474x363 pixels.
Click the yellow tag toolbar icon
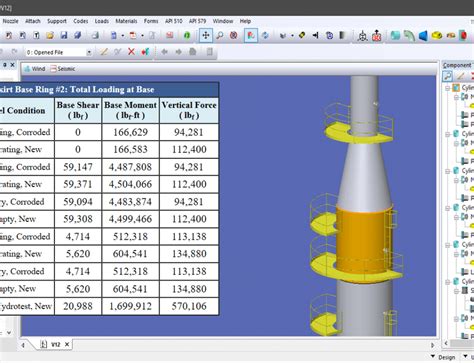coord(302,35)
